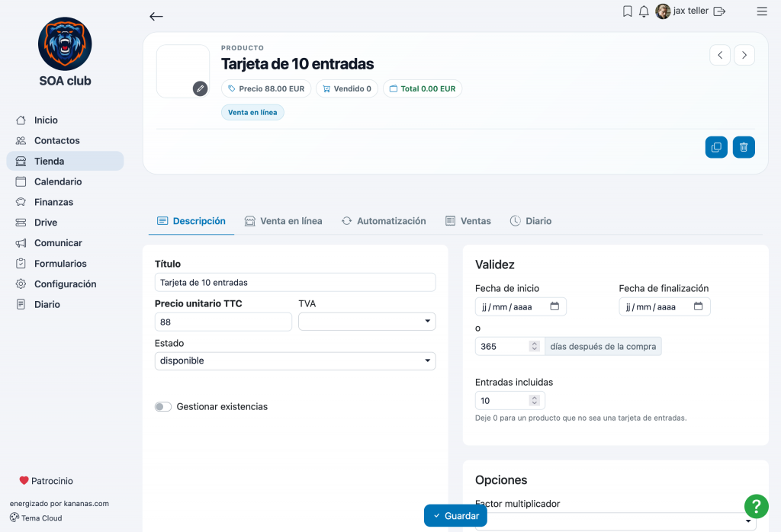
Task: Go to the next product
Action: tap(744, 55)
